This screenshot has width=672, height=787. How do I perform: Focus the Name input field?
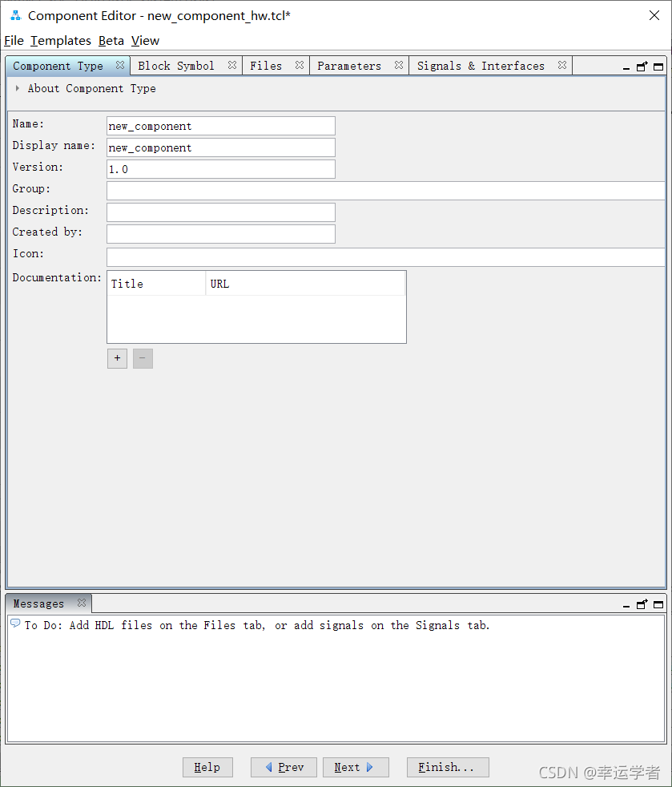click(221, 126)
